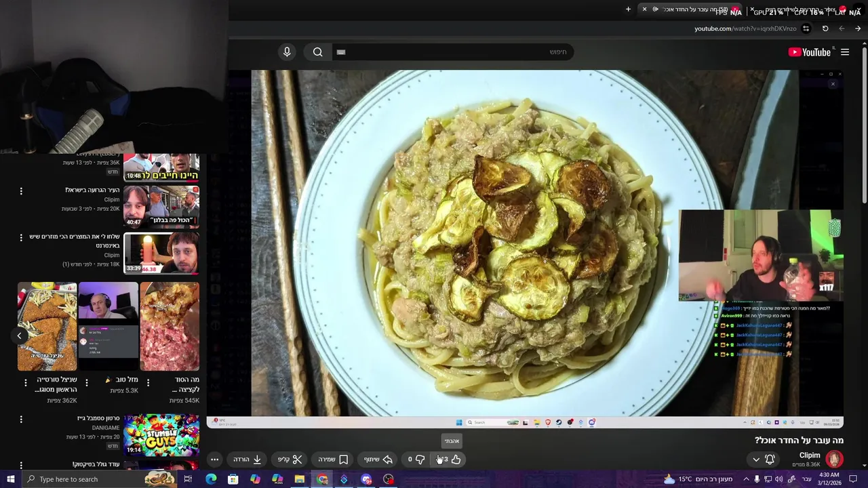Open Microsoft Edge from taskbar
868x488 pixels.
pos(211,479)
